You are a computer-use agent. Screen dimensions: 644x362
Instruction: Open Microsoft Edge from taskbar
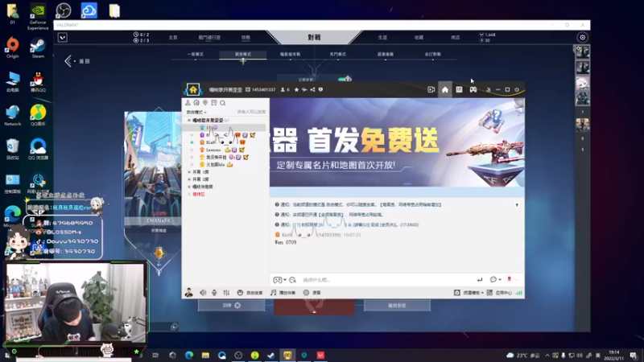[189, 355]
